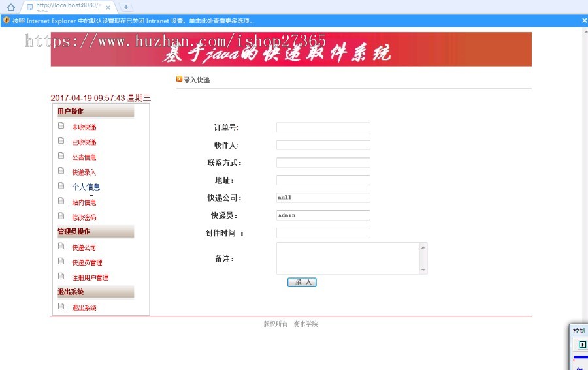Image resolution: width=588 pixels, height=370 pixels.
Task: Click the document icon beside 快递公司
Action: [61, 246]
